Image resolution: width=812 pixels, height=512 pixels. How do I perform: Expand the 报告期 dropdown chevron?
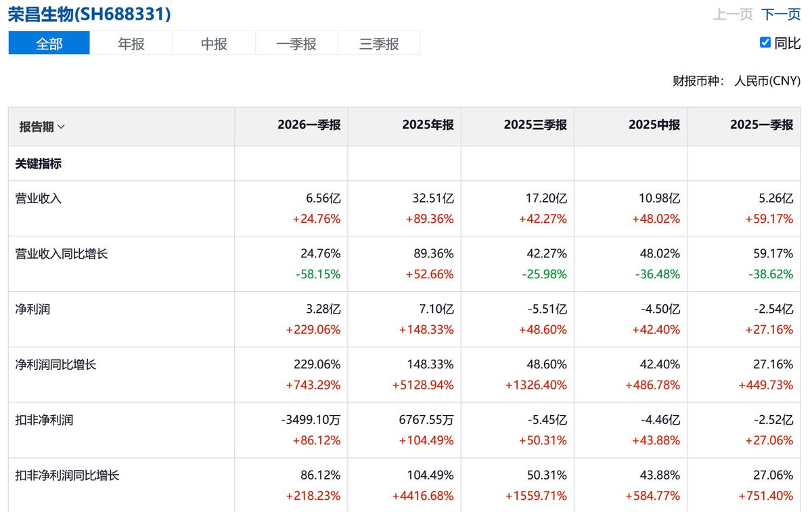pos(62,127)
